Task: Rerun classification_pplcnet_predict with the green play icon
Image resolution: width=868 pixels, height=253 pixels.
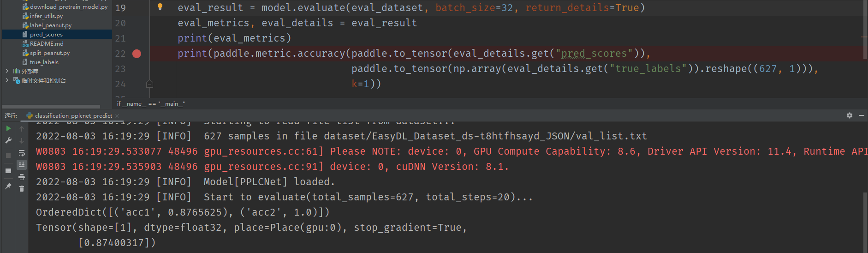Action: click(8, 128)
